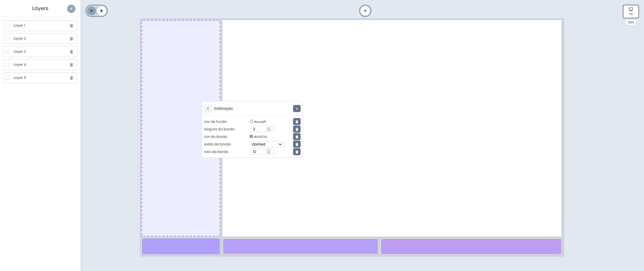Remove the estilo da borda property
This screenshot has width=644, height=271.
click(297, 144)
